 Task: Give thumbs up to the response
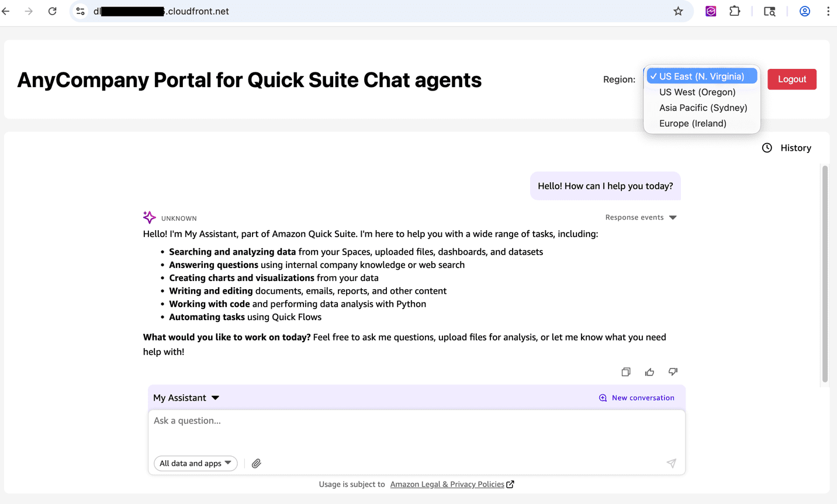coord(649,372)
